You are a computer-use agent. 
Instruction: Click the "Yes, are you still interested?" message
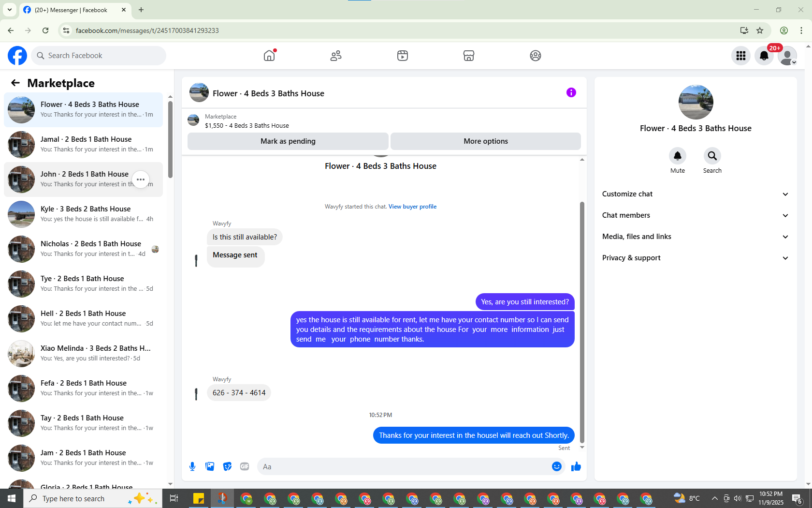[x=525, y=302]
